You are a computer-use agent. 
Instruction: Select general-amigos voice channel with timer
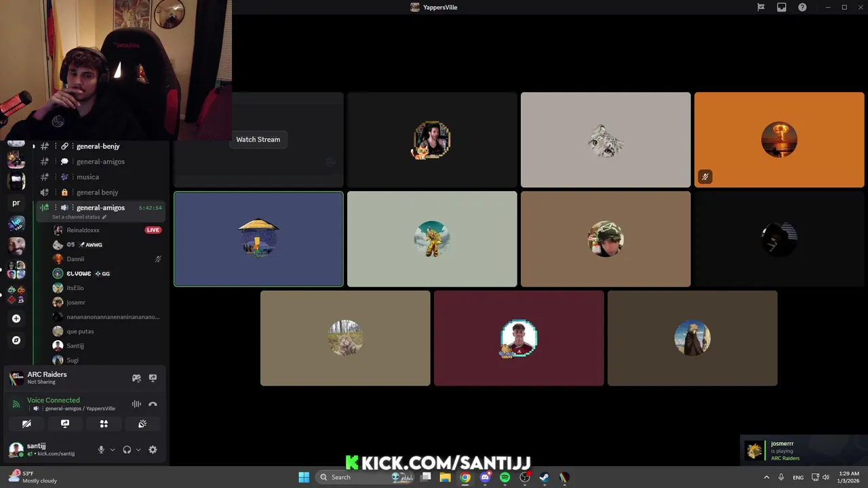point(102,207)
